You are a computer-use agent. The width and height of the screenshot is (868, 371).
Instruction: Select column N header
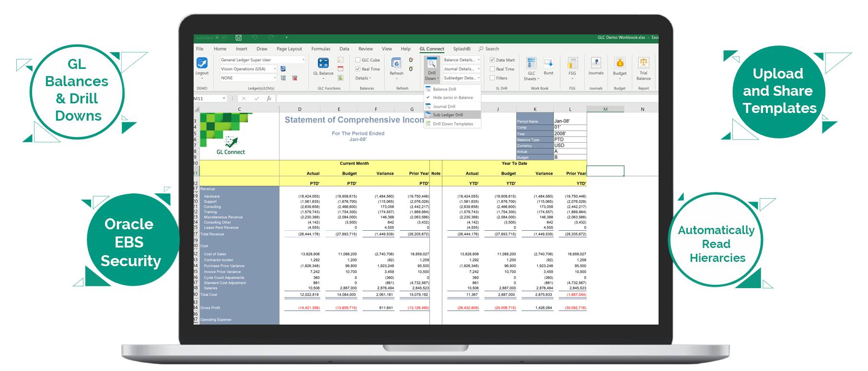642,109
